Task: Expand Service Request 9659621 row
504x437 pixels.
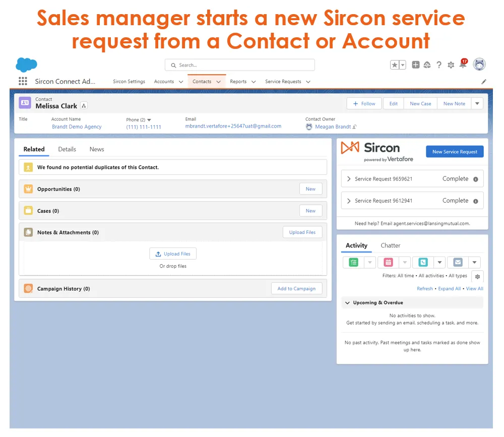Action: 349,179
